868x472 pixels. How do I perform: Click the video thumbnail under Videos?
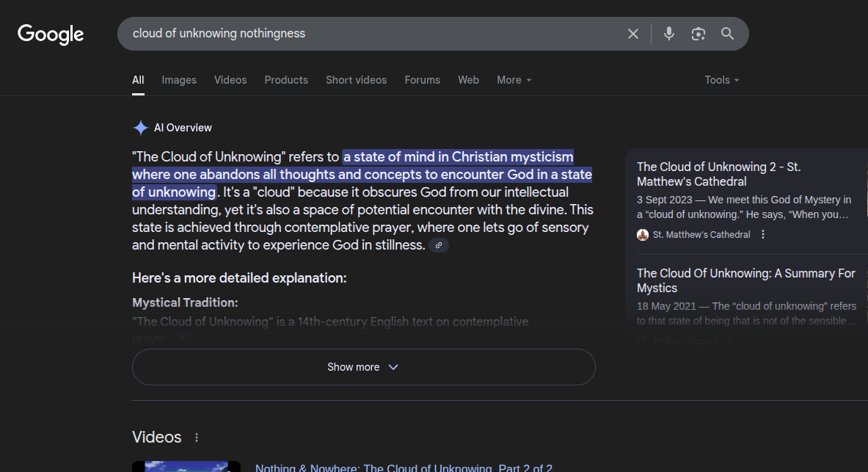186,466
